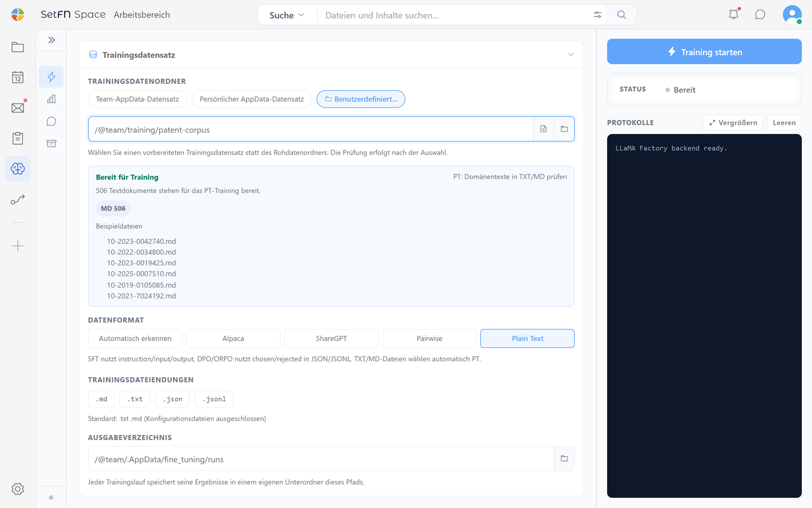Click the file picker icon in path field
812x508 pixels.
coord(544,129)
